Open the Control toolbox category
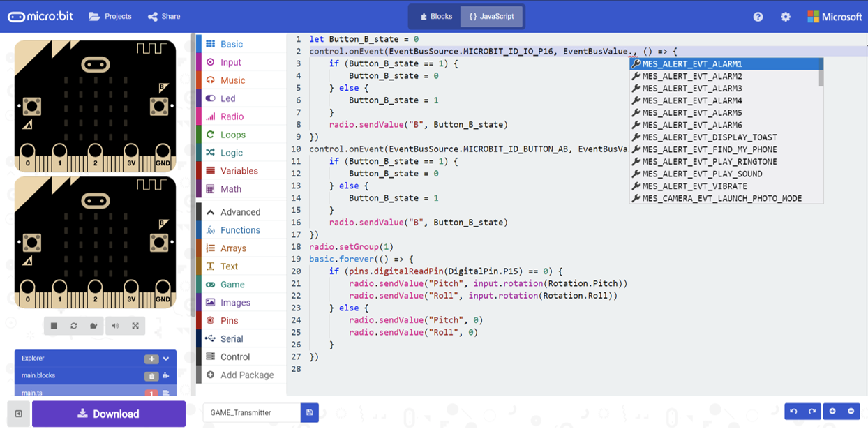Image resolution: width=868 pixels, height=429 pixels. click(241, 357)
